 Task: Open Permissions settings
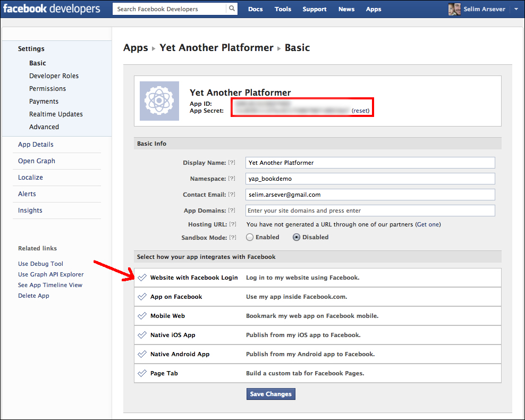tap(47, 88)
